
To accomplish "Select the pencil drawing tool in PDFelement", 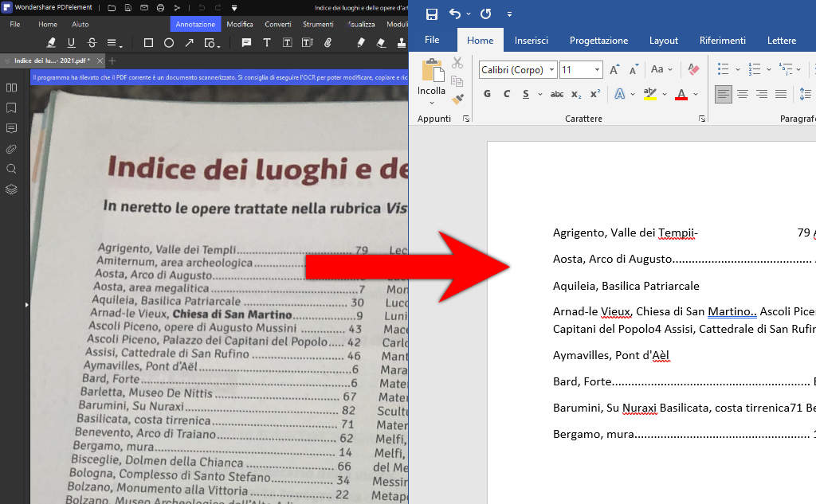I will pos(361,43).
